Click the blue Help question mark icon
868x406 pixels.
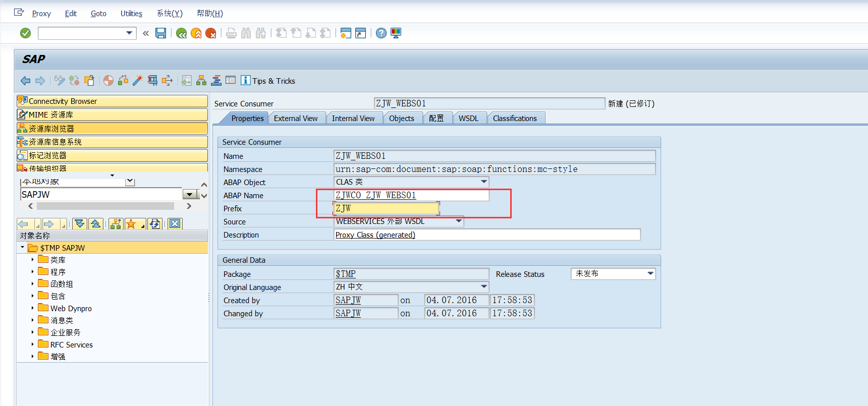(x=382, y=33)
